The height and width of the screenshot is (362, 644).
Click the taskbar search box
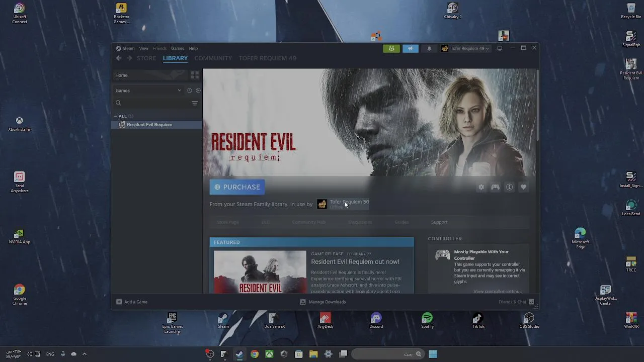coord(387,354)
